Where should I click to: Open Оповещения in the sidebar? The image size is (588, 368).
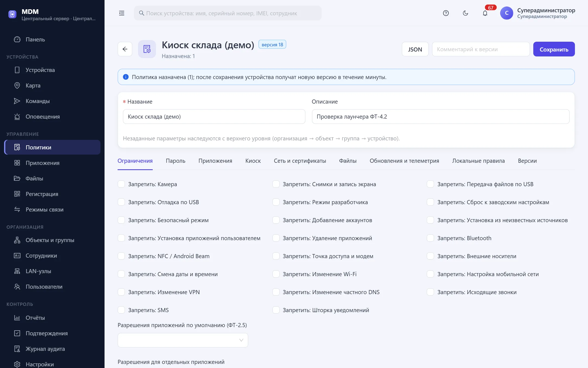tap(52, 117)
